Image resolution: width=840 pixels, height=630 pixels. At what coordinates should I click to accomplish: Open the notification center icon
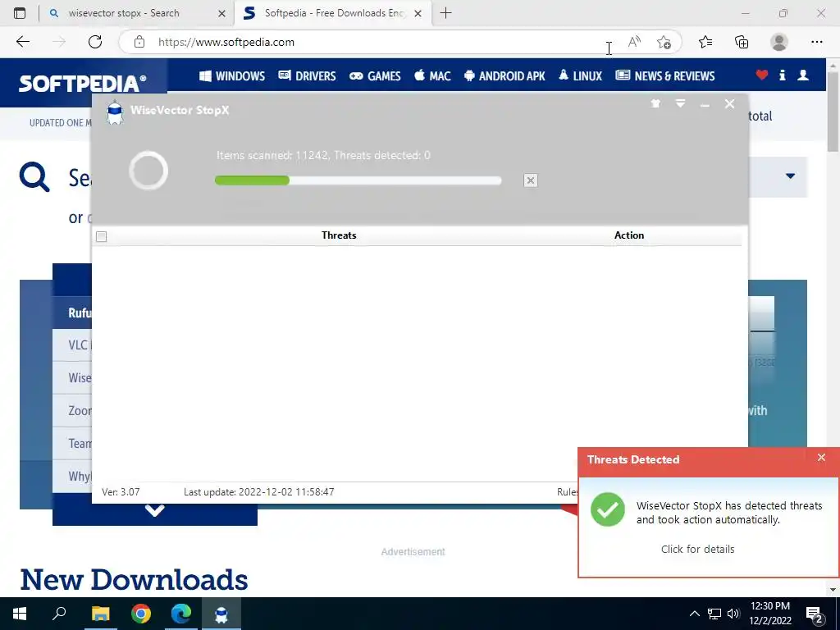815,614
